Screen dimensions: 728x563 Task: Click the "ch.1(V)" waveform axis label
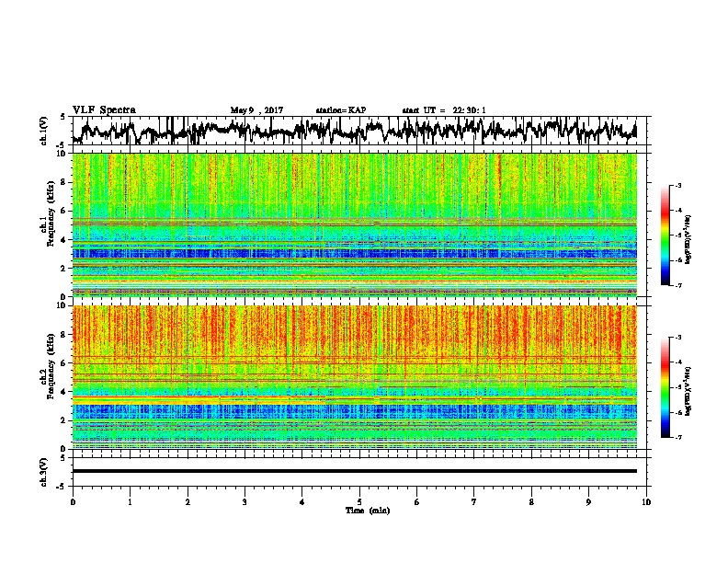coord(44,131)
